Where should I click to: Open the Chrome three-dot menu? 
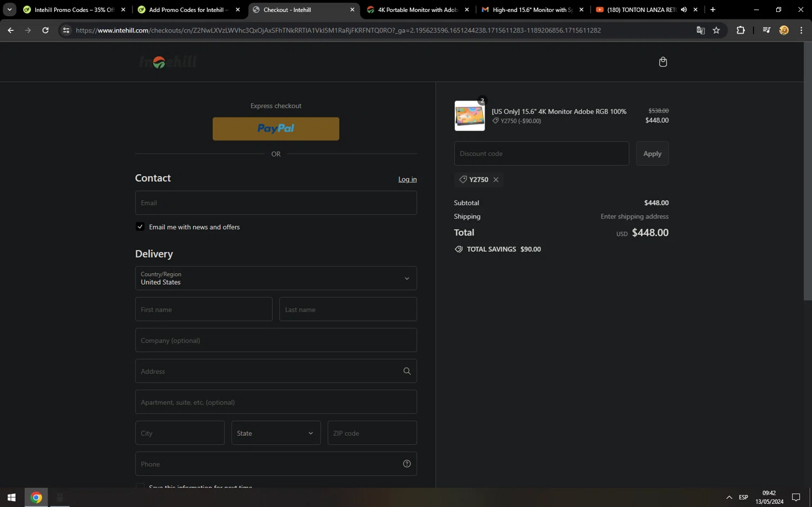point(801,30)
